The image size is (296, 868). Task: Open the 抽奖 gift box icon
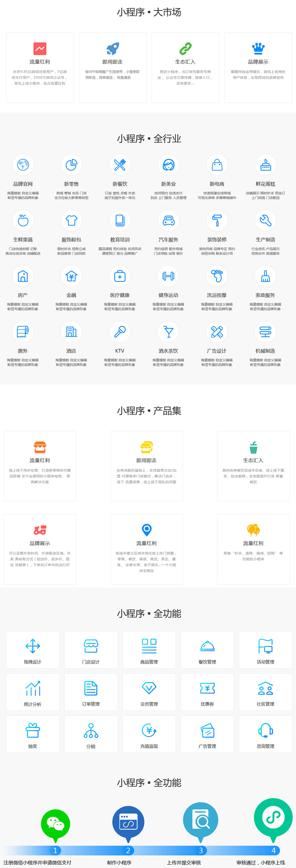tap(33, 731)
